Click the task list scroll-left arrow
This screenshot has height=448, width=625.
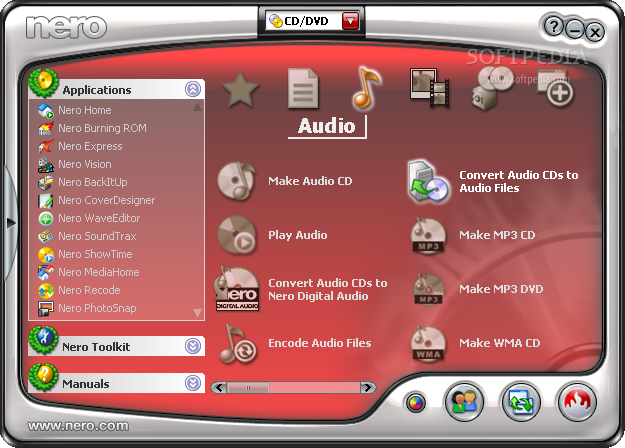point(219,387)
